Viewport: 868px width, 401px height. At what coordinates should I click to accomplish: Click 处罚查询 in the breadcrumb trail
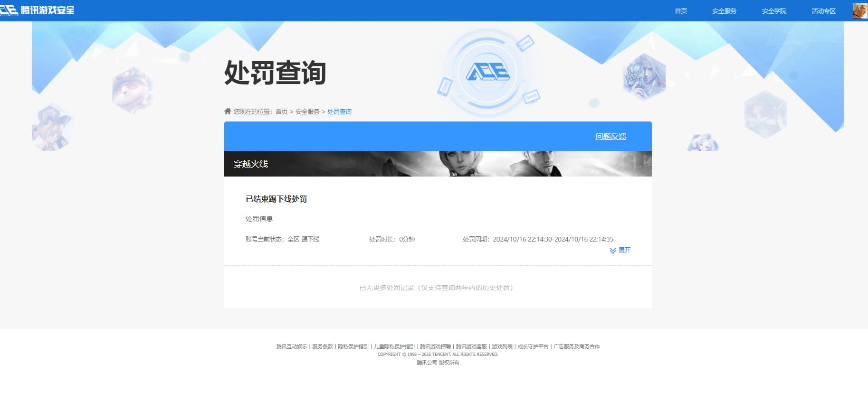point(339,112)
